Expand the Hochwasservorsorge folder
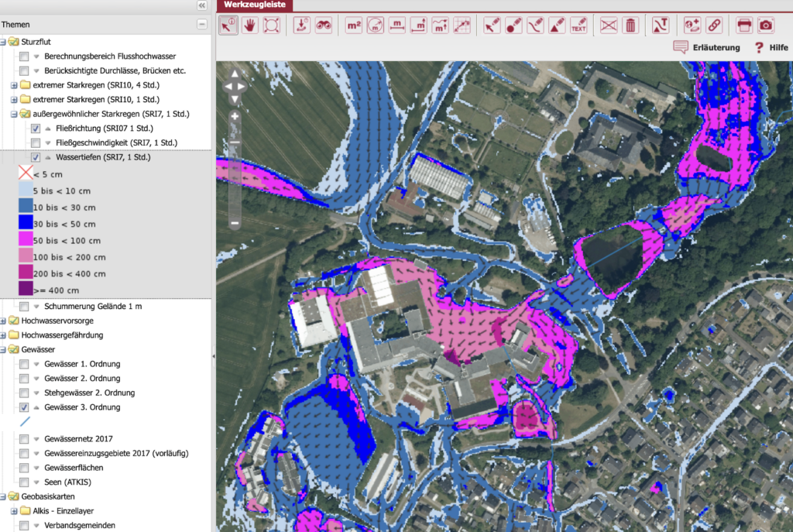This screenshot has height=532, width=793. tap(4, 321)
